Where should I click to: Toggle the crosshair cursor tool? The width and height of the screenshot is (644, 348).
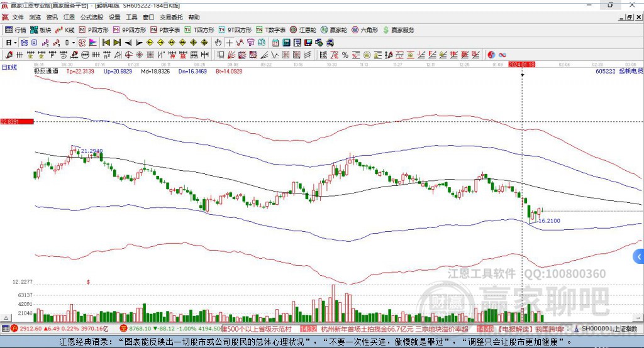coord(229,43)
